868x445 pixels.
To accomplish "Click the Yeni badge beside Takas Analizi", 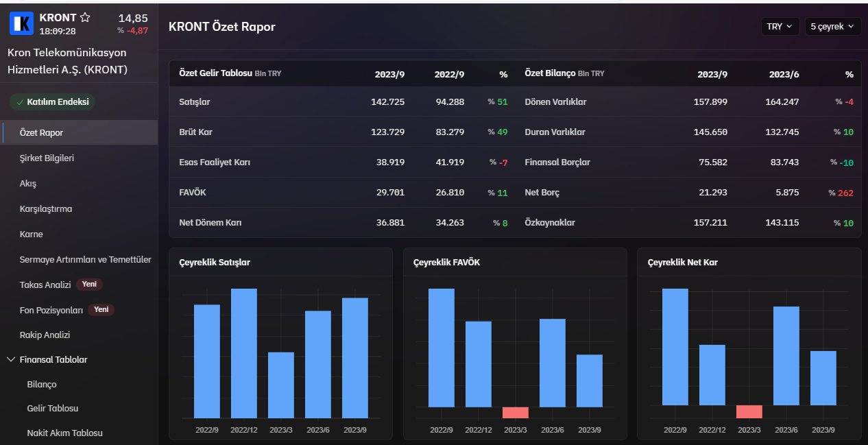I will (x=89, y=284).
